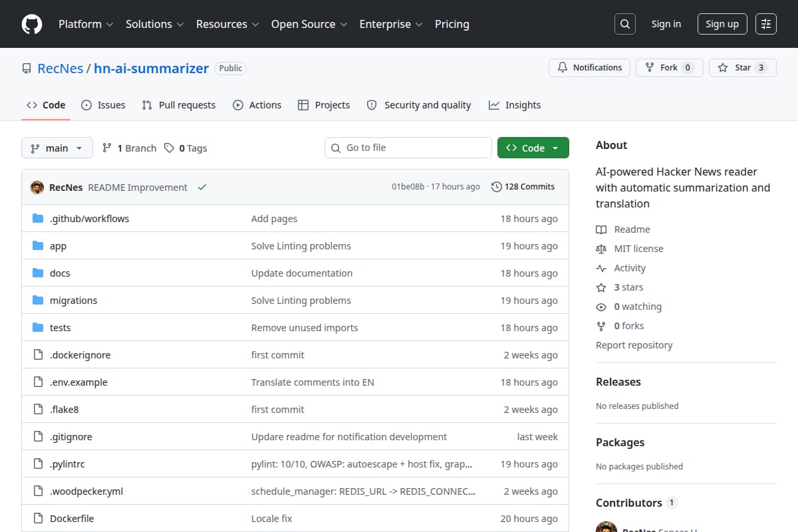Click the .pylintrc file icon
Screen dimensions: 798x532
(x=38, y=464)
